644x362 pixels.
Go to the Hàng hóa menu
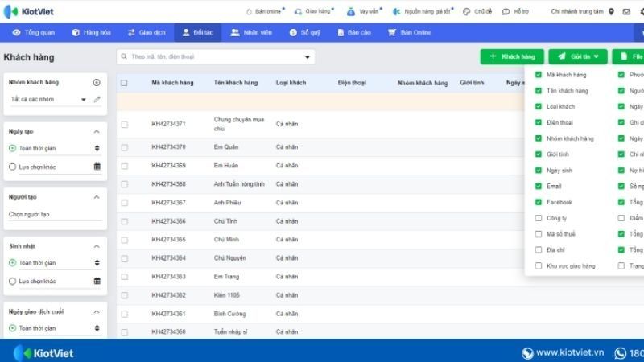(x=91, y=32)
